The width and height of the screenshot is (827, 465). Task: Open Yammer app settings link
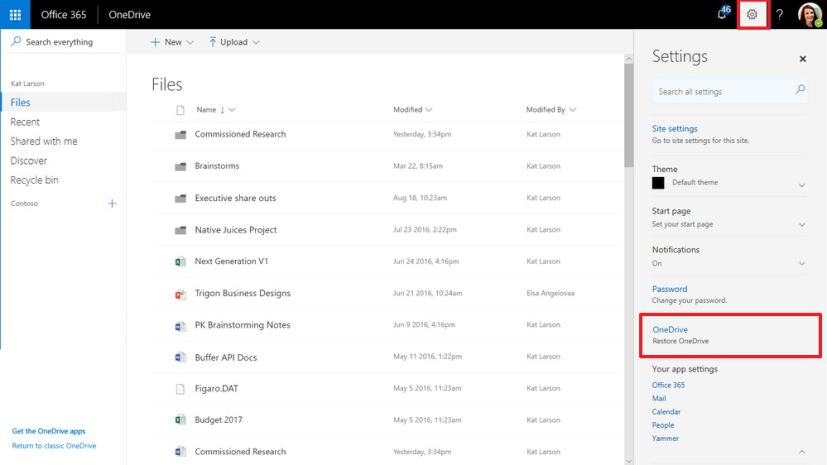(665, 438)
